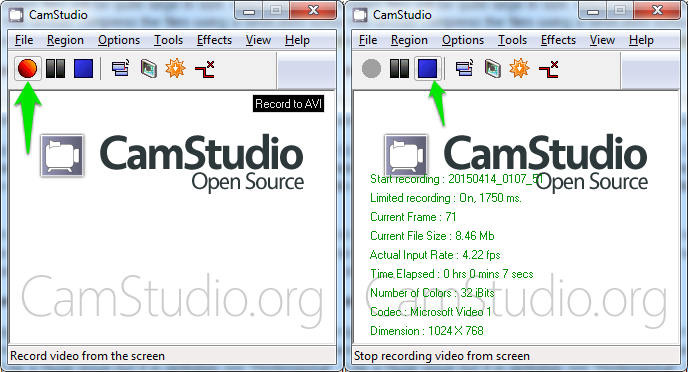The width and height of the screenshot is (688, 372).
Task: Start recording with red Record button, left window
Action: 28,69
